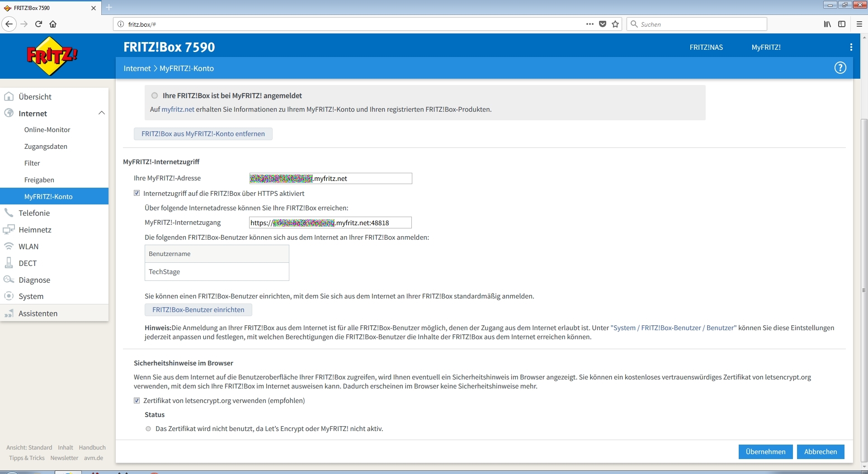This screenshot has width=868, height=474.
Task: Collapse the Internet menu chevron
Action: coord(102,113)
